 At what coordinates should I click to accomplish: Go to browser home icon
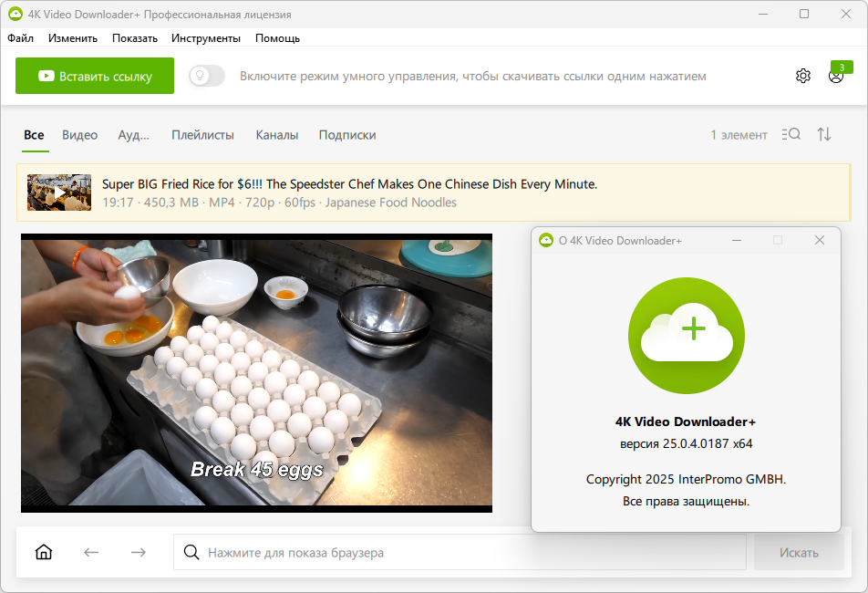pyautogui.click(x=44, y=552)
